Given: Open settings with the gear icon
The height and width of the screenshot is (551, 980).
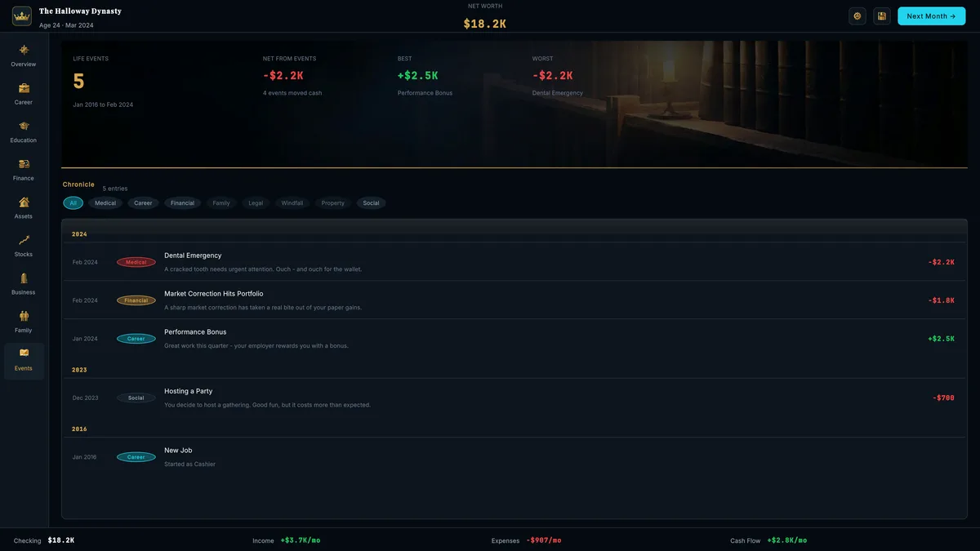Looking at the screenshot, I should point(857,16).
